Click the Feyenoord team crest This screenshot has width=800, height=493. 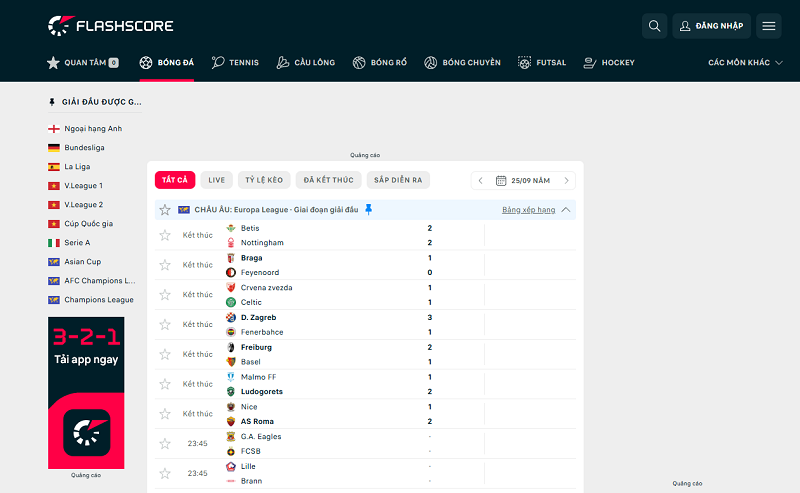point(231,273)
